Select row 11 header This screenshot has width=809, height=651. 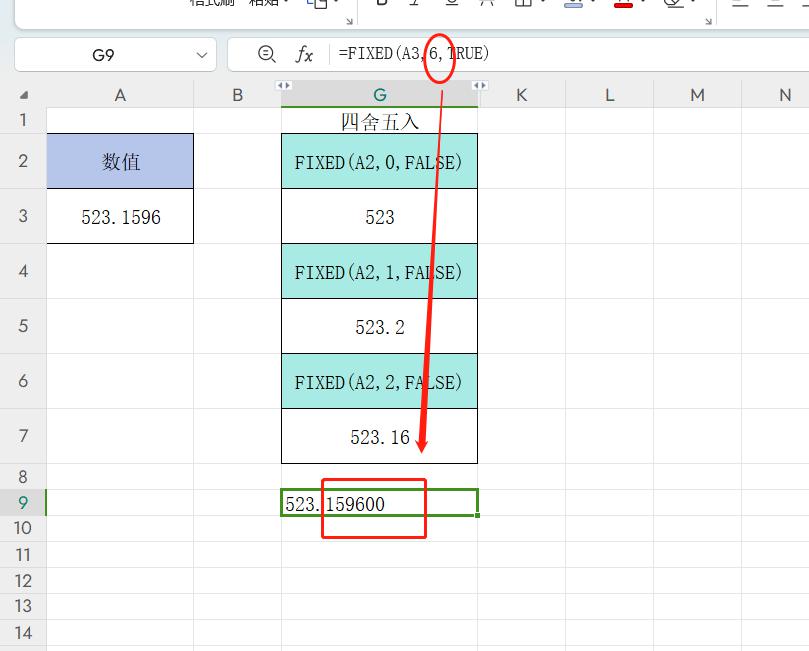[x=23, y=555]
